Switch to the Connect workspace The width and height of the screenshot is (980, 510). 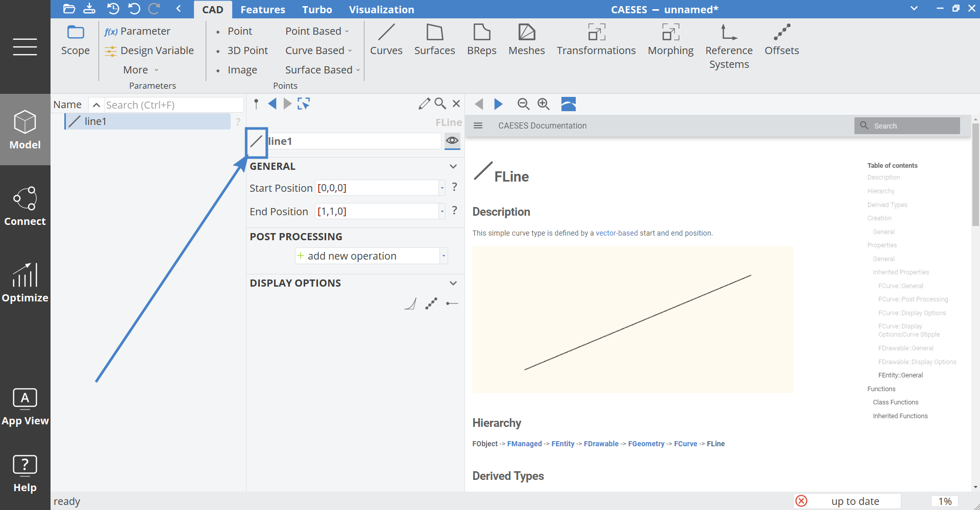(25, 206)
